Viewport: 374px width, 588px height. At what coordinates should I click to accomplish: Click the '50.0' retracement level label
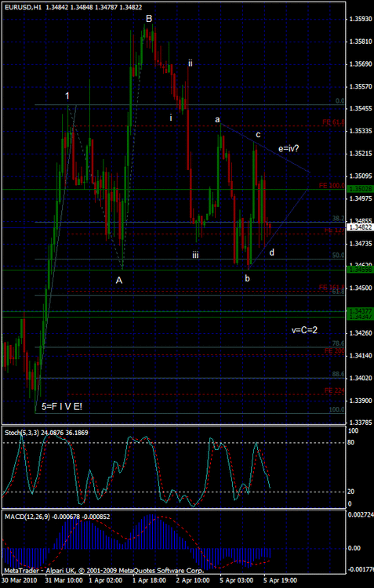point(338,255)
